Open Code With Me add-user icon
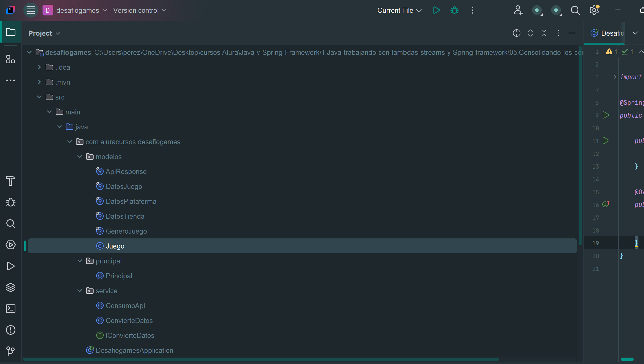Image resolution: width=644 pixels, height=364 pixels. pyautogui.click(x=518, y=10)
